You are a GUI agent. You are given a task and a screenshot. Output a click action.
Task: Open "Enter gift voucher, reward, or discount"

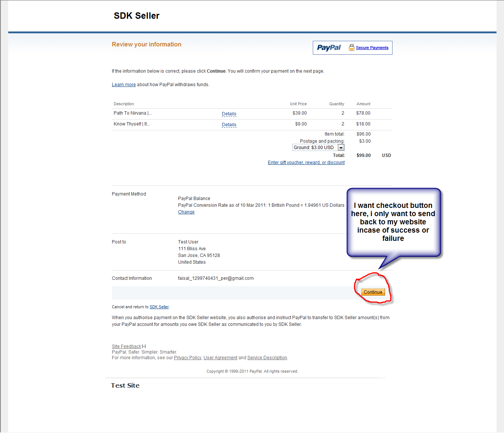(306, 162)
